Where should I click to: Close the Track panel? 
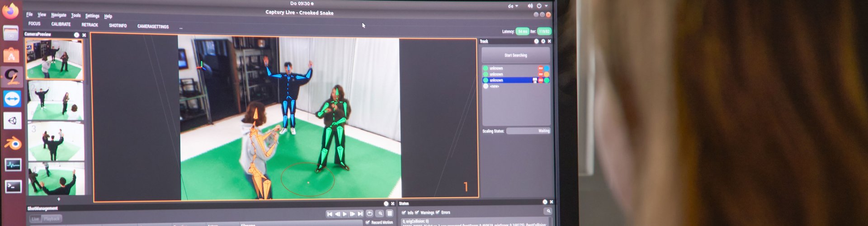(x=549, y=41)
